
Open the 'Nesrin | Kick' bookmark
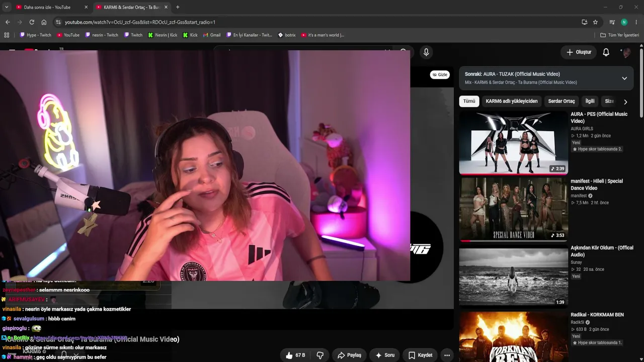point(163,35)
